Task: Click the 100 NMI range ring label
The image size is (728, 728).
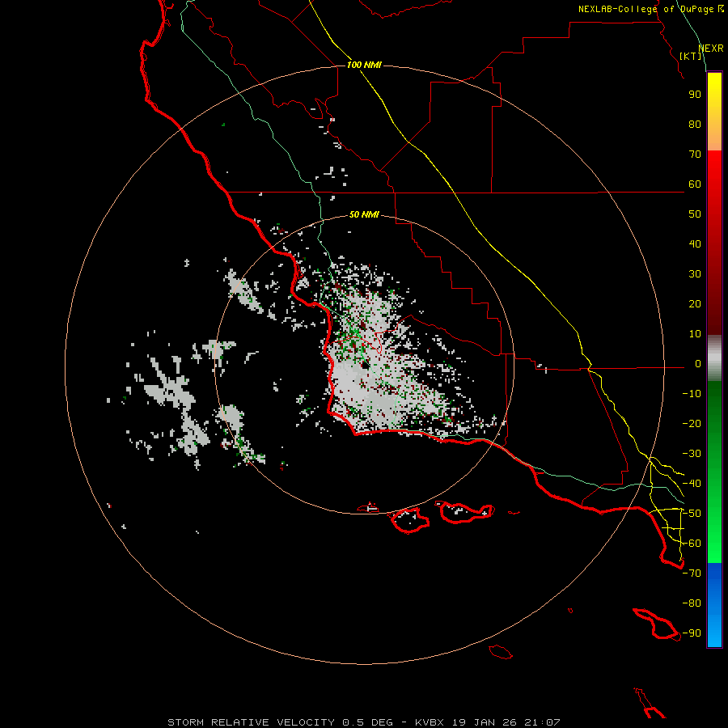Action: 364,65
